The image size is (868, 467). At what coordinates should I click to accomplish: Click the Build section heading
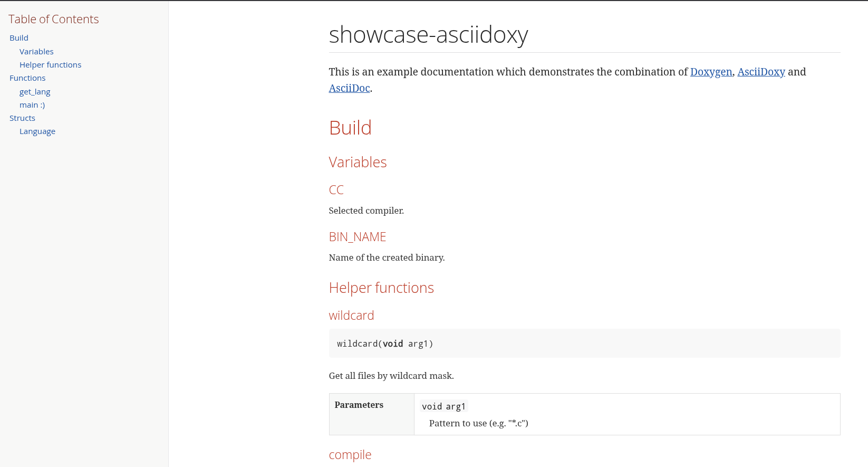350,128
